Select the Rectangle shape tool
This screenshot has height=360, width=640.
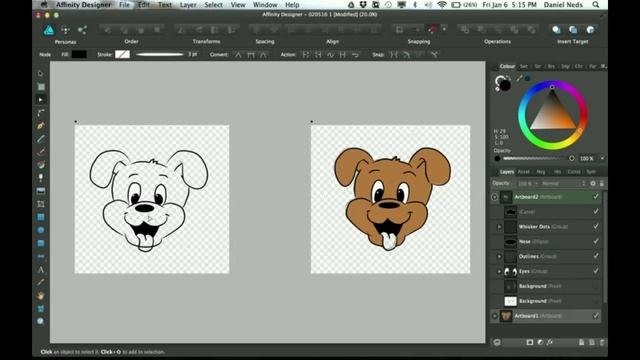pyautogui.click(x=40, y=217)
